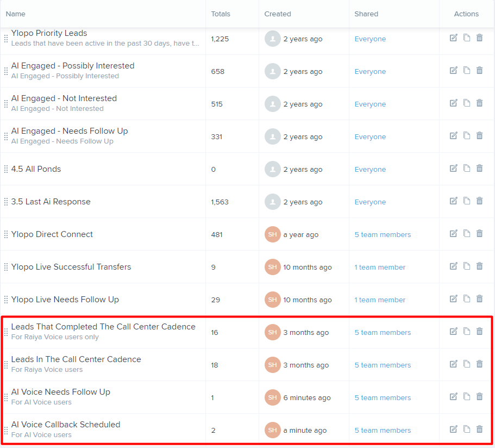495x448 pixels.
Task: Click the Name column header
Action: [16, 14]
